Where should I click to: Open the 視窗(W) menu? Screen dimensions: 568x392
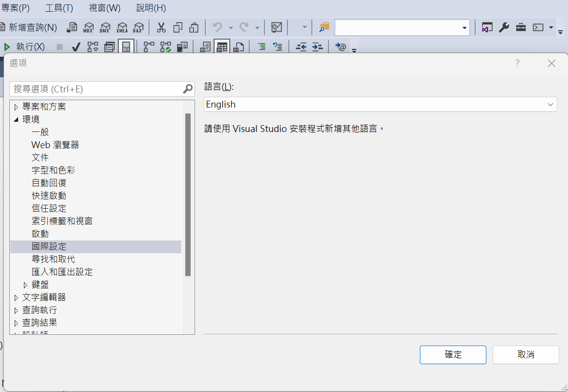104,8
